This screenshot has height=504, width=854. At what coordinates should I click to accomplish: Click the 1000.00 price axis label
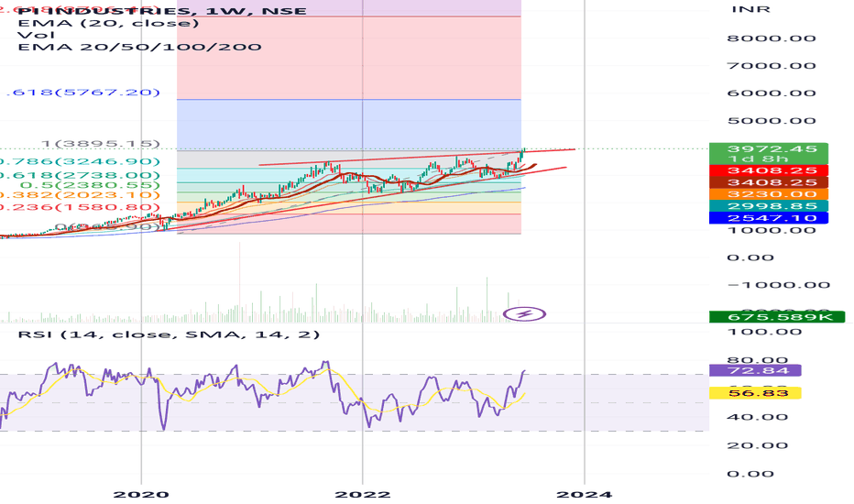pyautogui.click(x=772, y=231)
